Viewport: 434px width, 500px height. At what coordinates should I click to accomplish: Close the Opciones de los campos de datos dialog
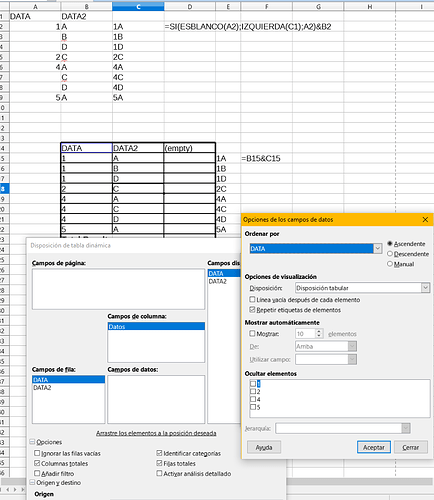pos(425,219)
